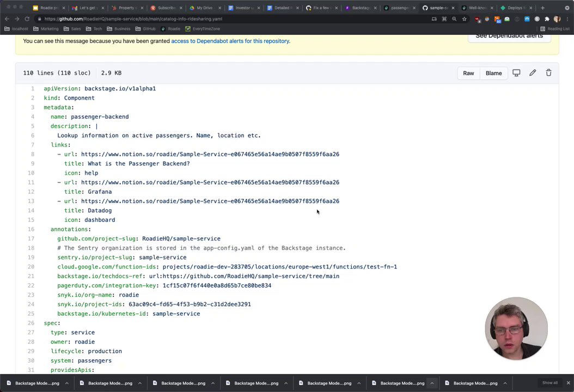574x392 pixels.
Task: Click the text 'passenger-backend' on line 4
Action: 100,117
